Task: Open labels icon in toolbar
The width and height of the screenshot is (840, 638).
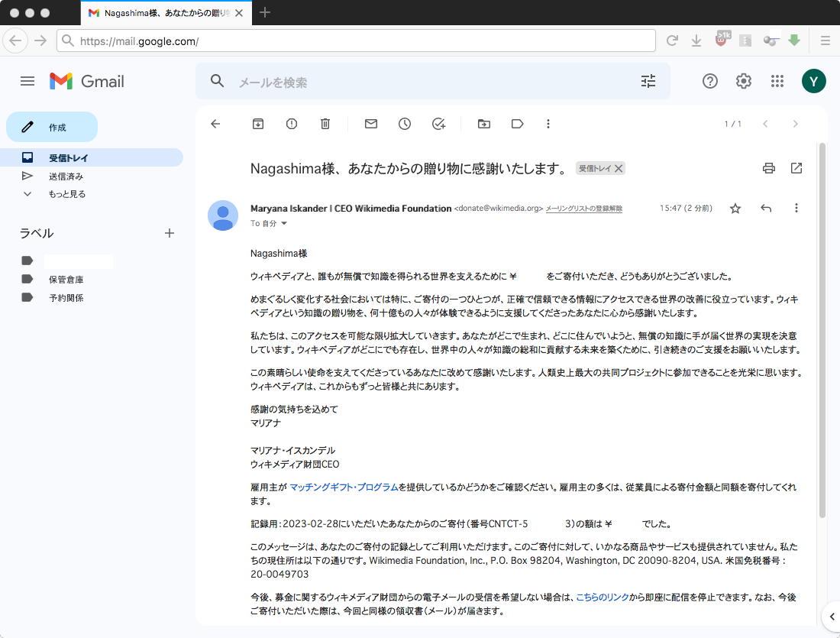Action: pos(517,124)
